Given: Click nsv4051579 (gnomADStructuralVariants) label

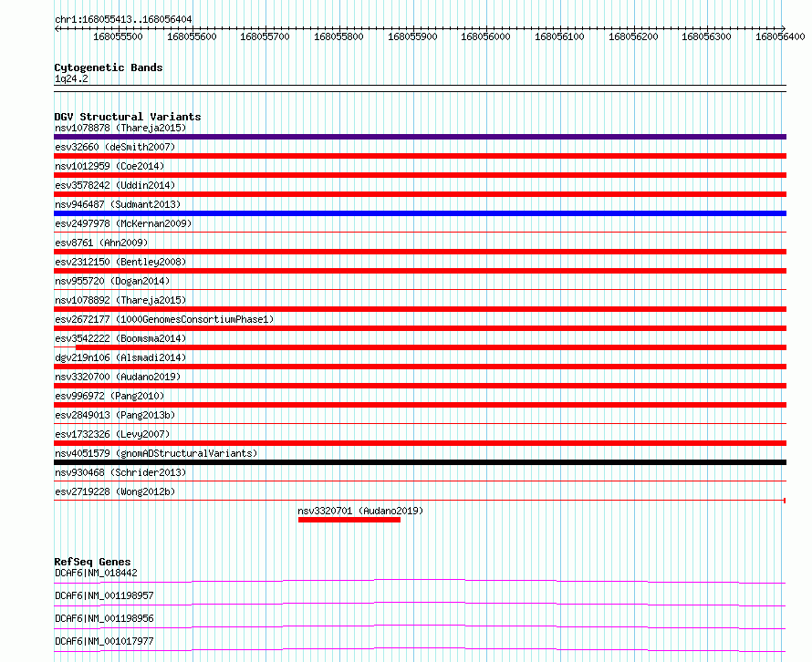Looking at the screenshot, I should pyautogui.click(x=156, y=453).
